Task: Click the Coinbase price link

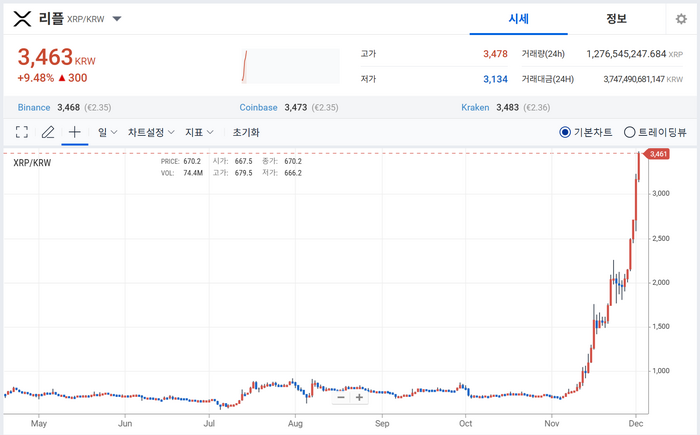Action: [259, 107]
